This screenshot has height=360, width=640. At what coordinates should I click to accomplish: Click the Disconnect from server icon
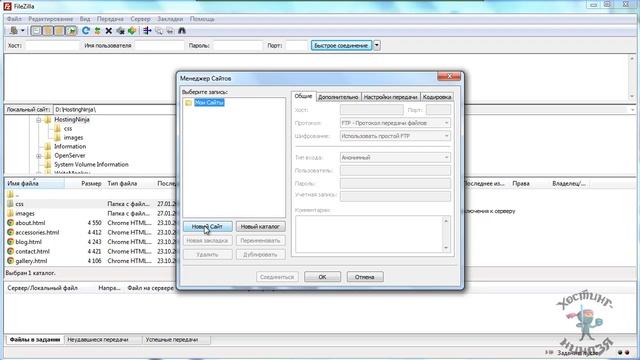point(120,31)
